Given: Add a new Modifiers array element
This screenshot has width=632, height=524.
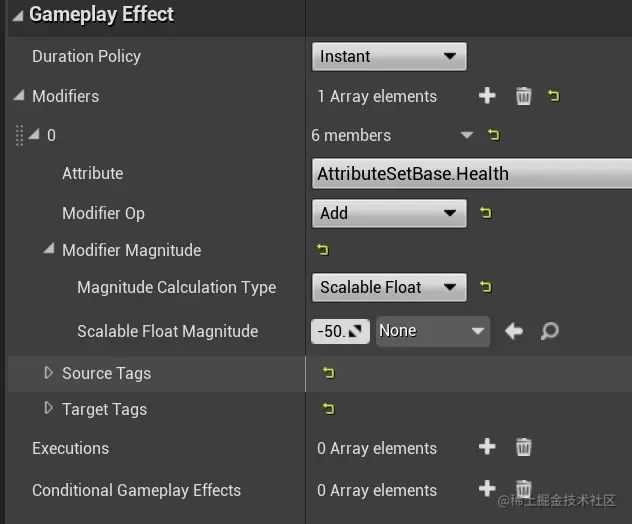Looking at the screenshot, I should click(487, 96).
